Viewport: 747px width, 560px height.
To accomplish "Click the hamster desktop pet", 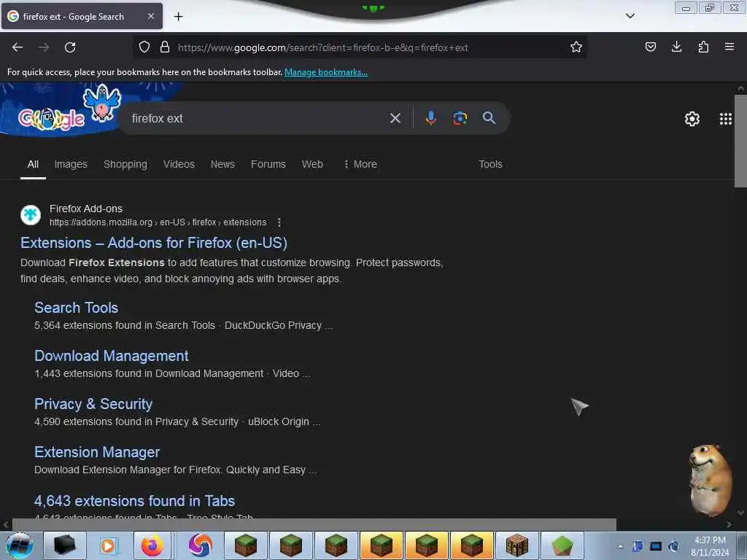I will [711, 480].
